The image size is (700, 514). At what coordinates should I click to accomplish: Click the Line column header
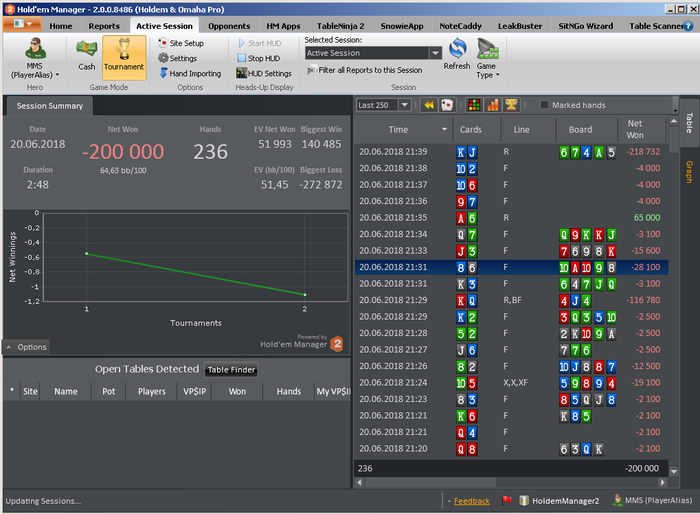[x=521, y=130]
